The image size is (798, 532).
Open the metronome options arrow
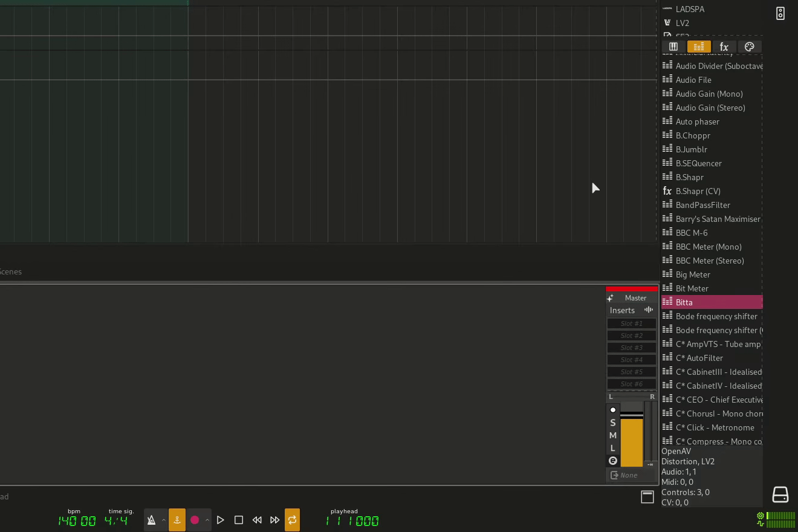pos(164,520)
